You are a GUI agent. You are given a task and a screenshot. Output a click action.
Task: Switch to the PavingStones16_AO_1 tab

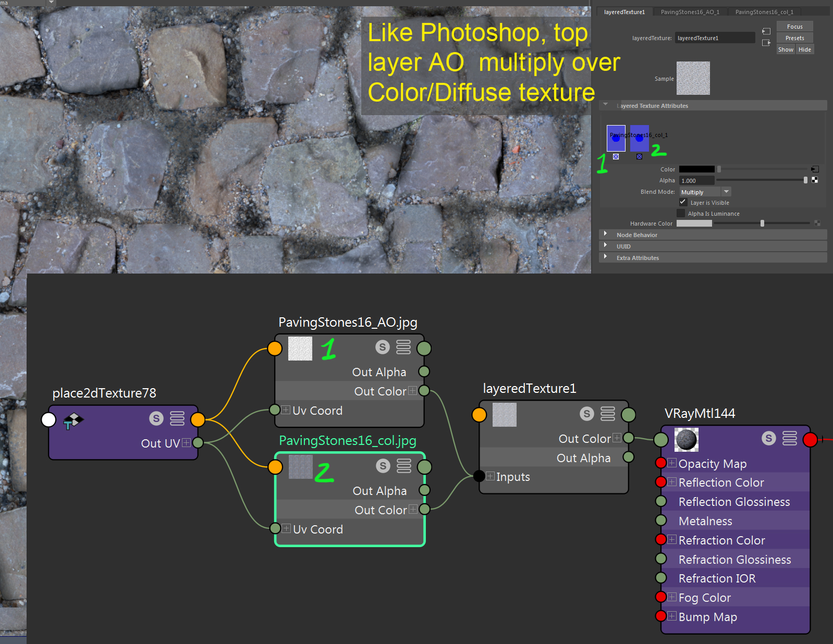[x=690, y=12]
